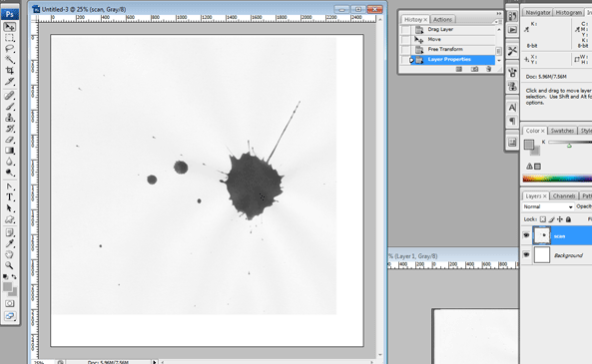Select the Zoom tool

(x=9, y=265)
